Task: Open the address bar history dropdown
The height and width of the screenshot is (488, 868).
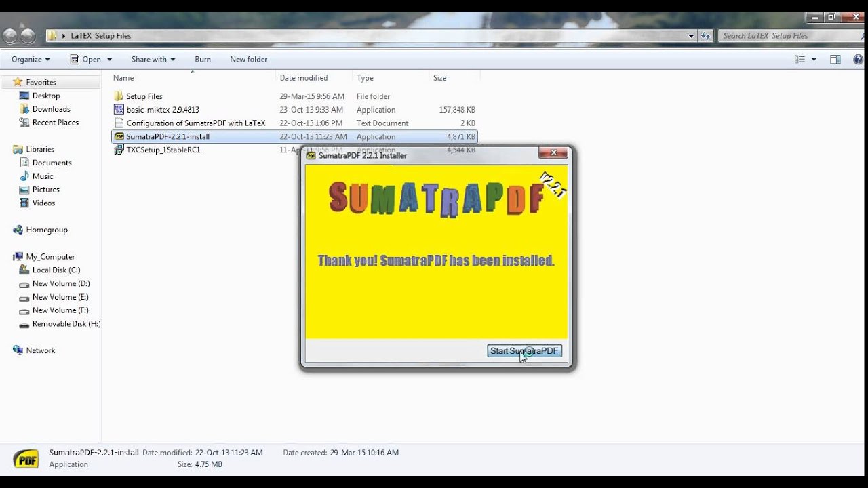Action: pyautogui.click(x=691, y=36)
